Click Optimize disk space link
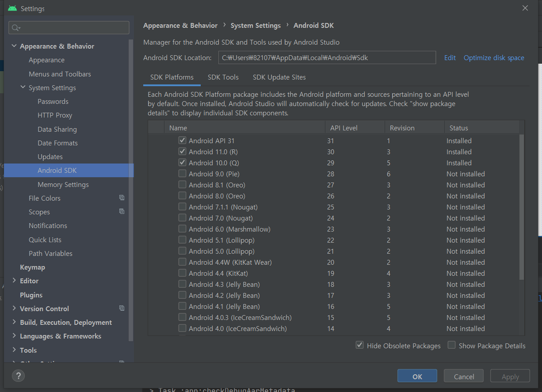542x392 pixels. [x=494, y=58]
